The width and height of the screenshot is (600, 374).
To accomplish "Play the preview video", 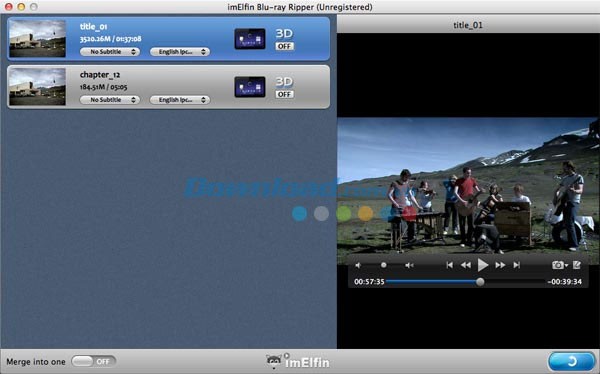I will tap(483, 265).
